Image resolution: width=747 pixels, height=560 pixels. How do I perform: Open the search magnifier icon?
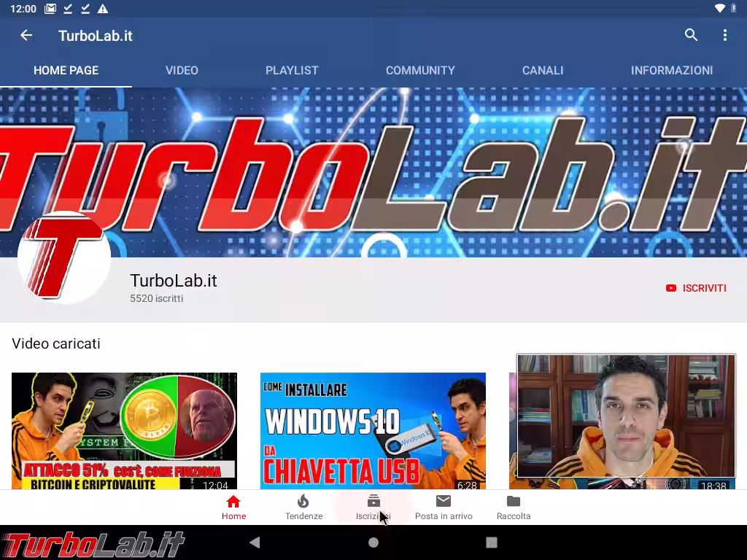691,35
